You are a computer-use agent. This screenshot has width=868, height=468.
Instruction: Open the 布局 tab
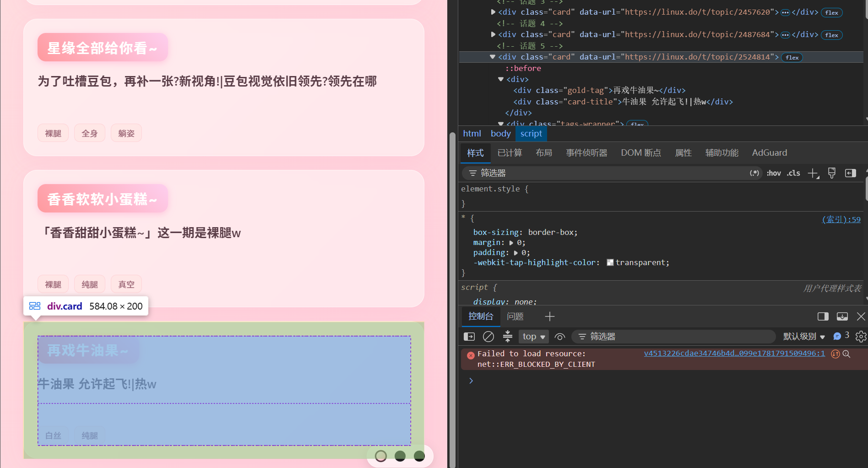[544, 153]
